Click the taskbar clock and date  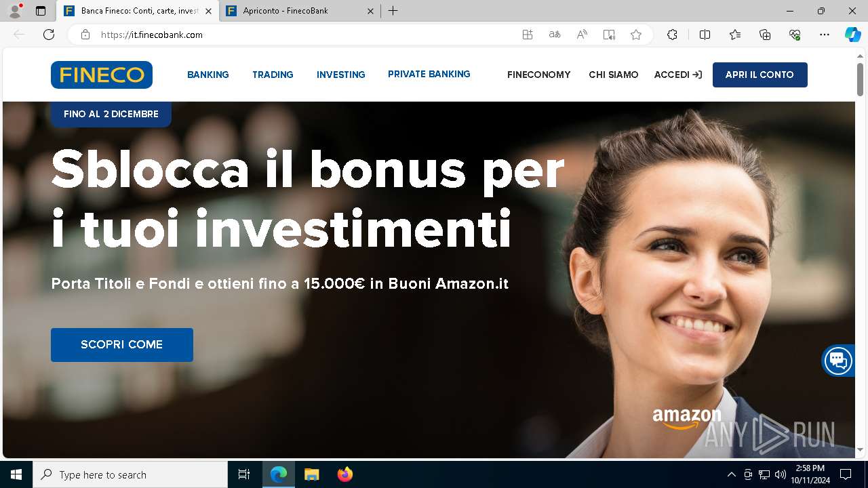click(810, 474)
